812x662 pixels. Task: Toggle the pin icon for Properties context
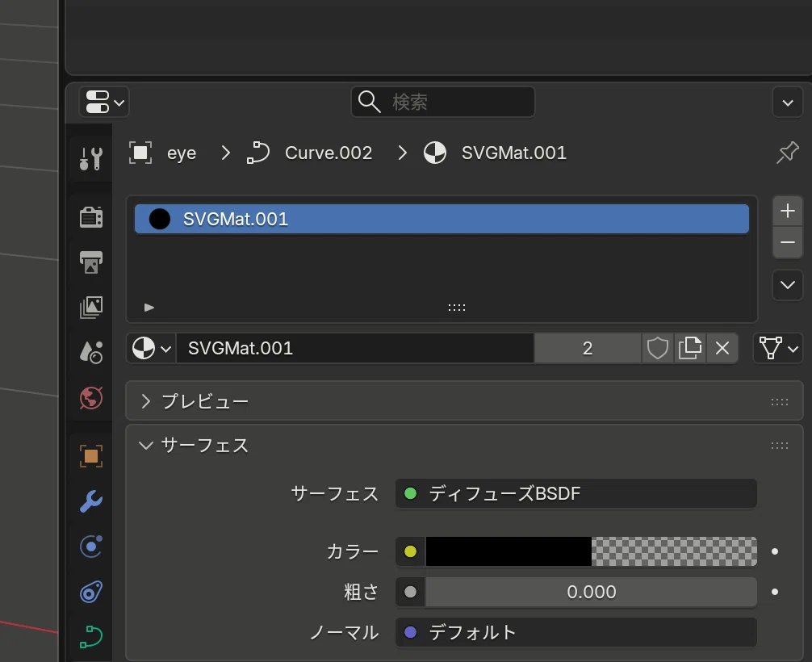coord(788,153)
